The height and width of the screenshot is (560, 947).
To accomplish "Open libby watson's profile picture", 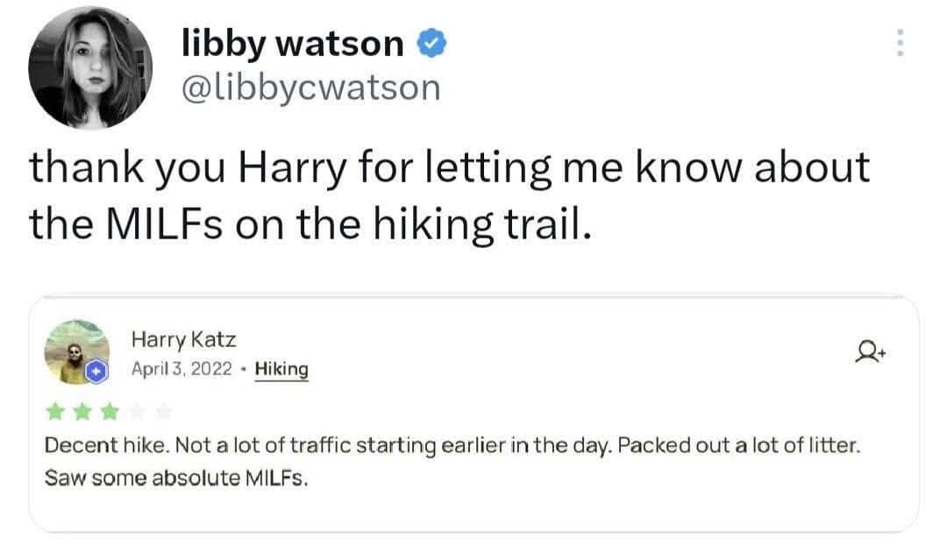I will click(90, 68).
